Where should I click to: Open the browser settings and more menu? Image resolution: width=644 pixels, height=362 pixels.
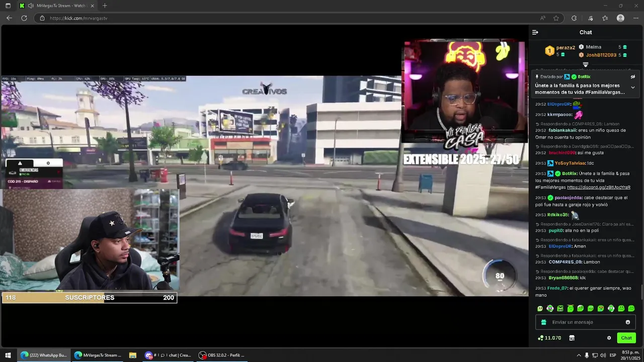[635, 18]
